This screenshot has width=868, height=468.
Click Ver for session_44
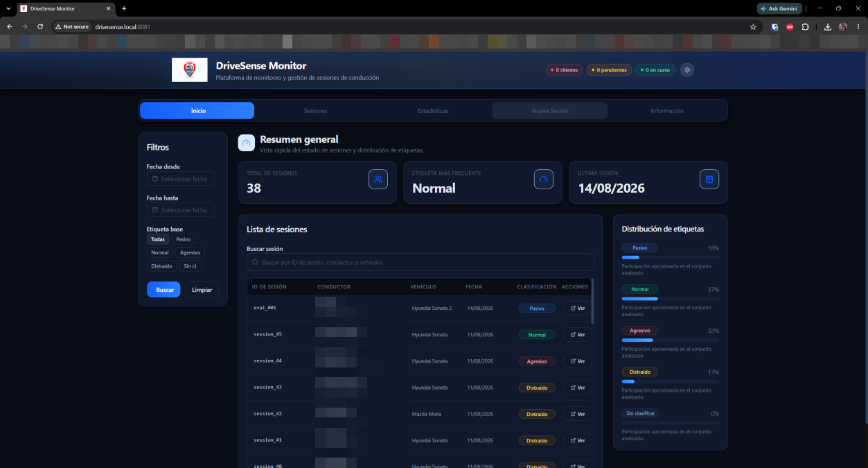(577, 361)
